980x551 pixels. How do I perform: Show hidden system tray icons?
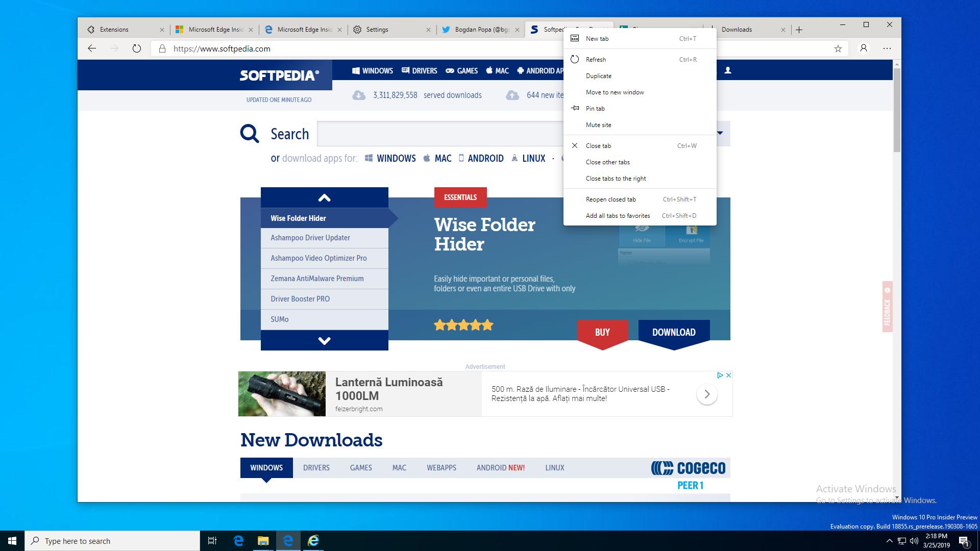890,541
